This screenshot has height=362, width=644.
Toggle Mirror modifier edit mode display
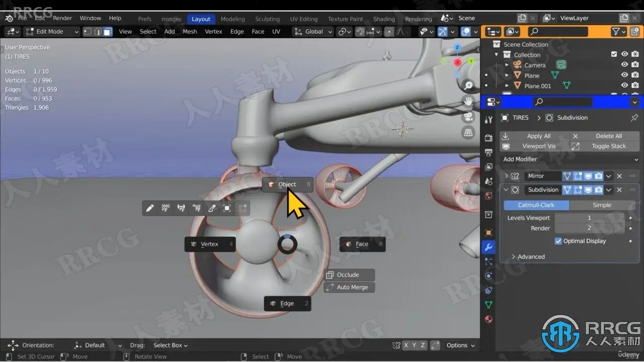click(578, 176)
